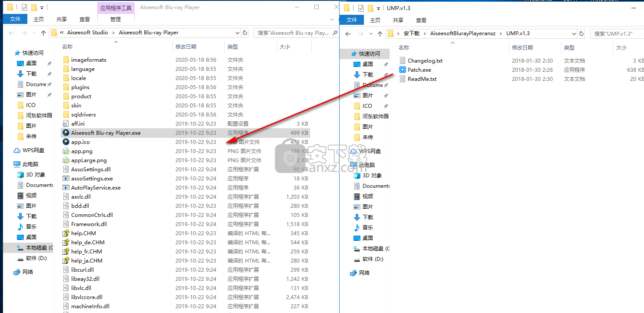Select Framework.dll file name

click(89, 224)
